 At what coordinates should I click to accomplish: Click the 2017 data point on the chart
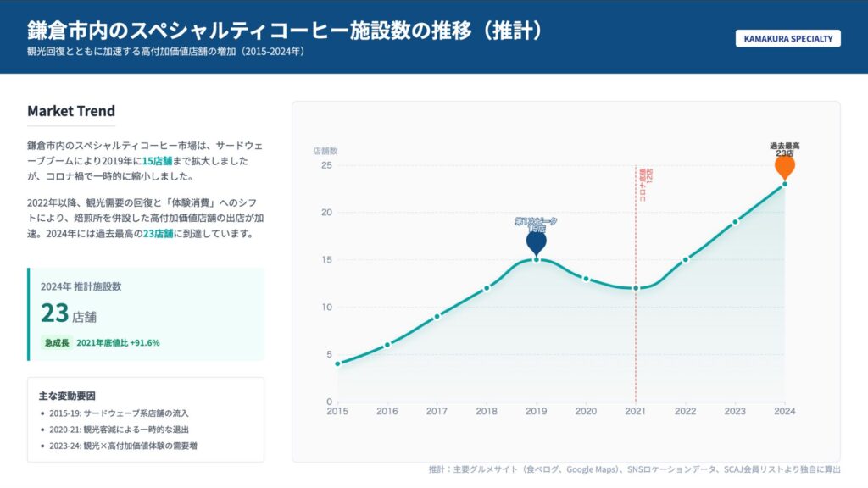pyautogui.click(x=437, y=316)
